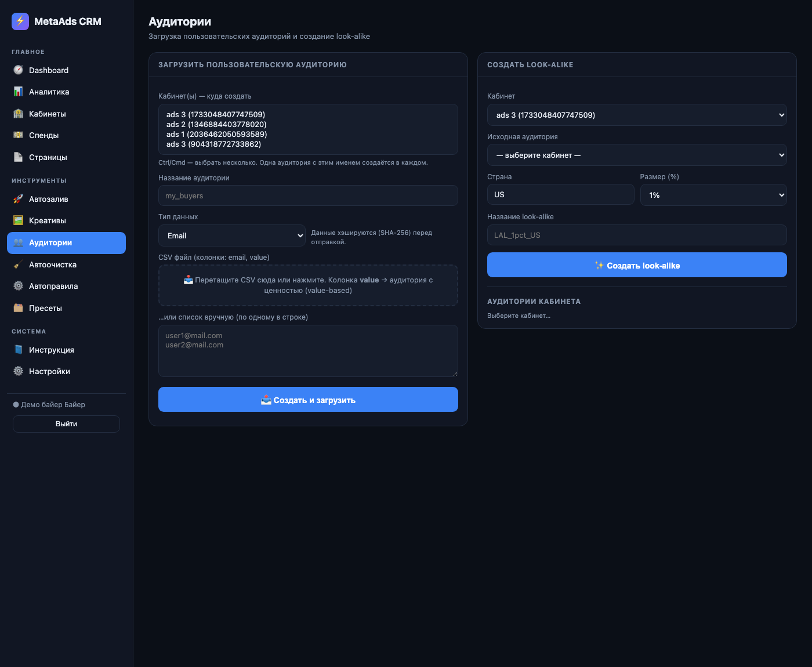Click the Автоправила gear icon

click(18, 286)
